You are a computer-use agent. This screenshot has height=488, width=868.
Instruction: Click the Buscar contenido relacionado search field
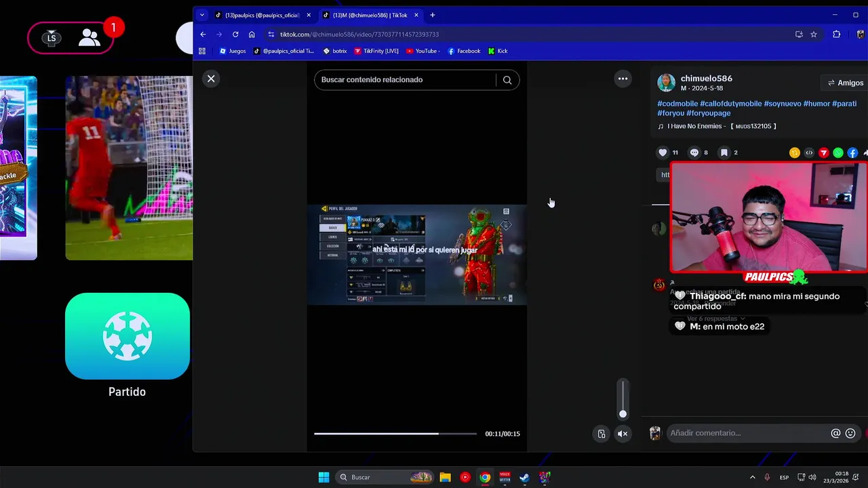[406, 80]
